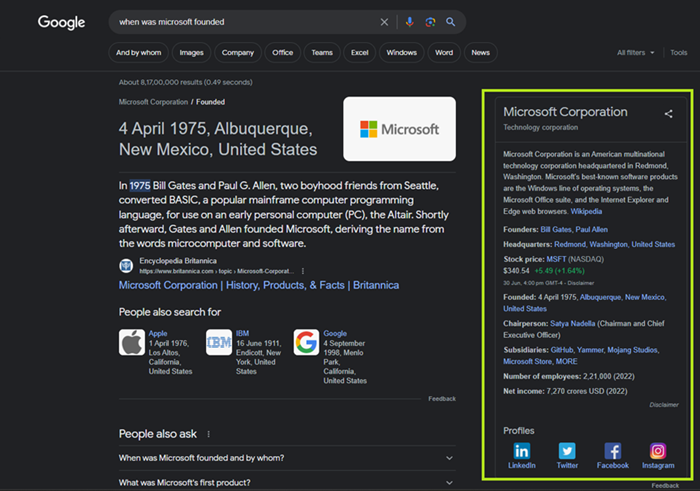Switch to the News filter tab
This screenshot has height=491, width=700.
click(481, 52)
